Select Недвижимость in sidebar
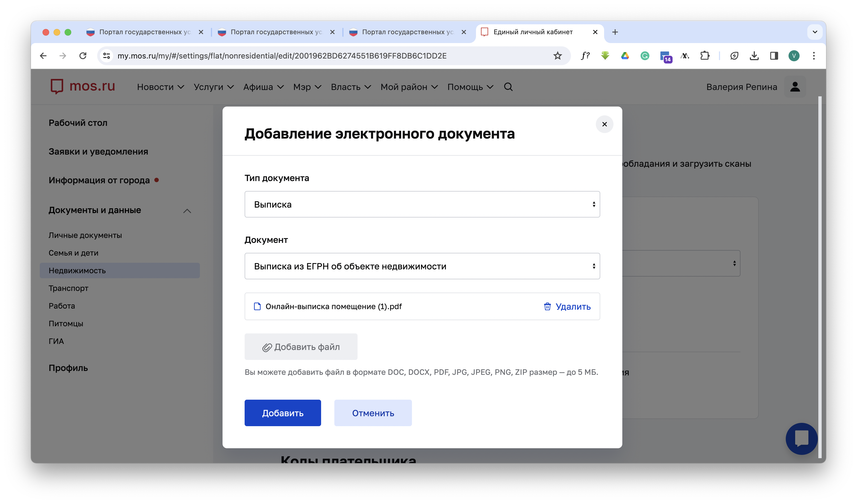The height and width of the screenshot is (504, 857). coord(120,270)
